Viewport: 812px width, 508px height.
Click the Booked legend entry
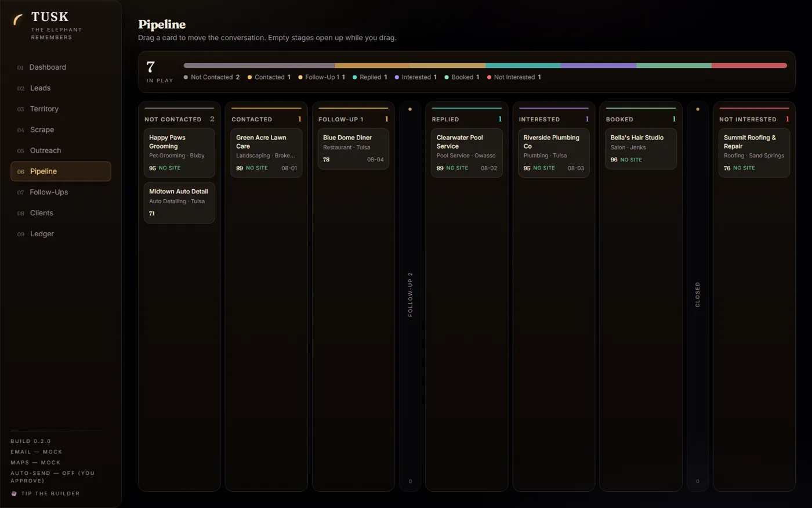pyautogui.click(x=462, y=77)
